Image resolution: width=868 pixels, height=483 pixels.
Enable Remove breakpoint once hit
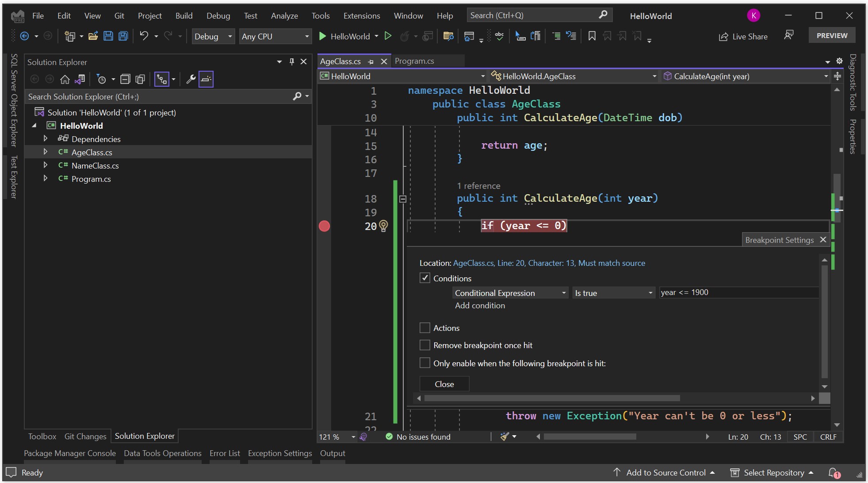click(425, 345)
